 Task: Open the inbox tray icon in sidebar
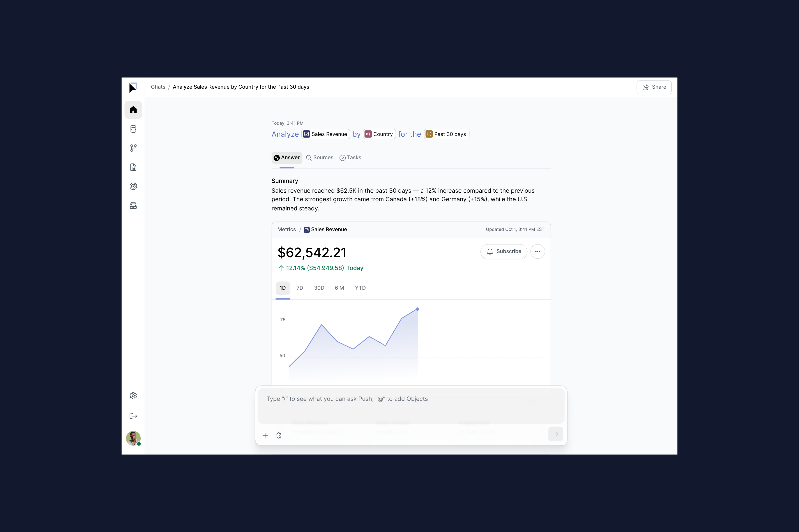pos(133,205)
